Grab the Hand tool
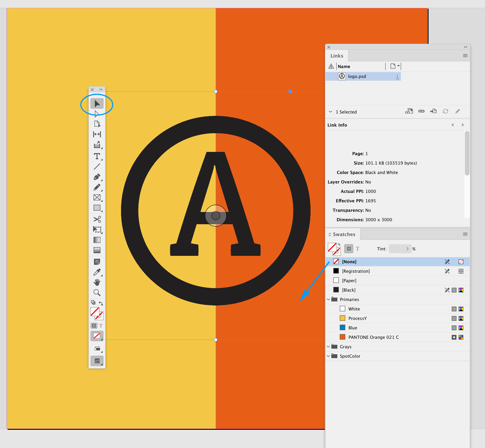This screenshot has width=485, height=448. pos(97,282)
